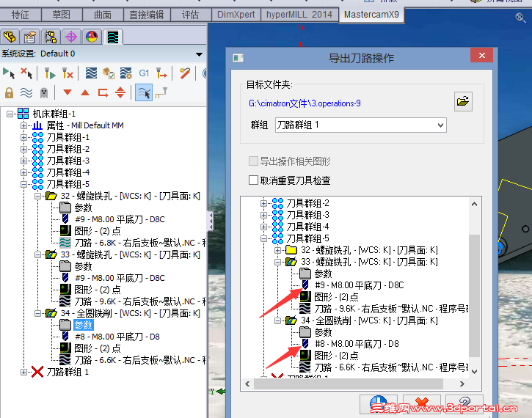Click zoom-to-area magnifier in viewport corner

point(520,17)
